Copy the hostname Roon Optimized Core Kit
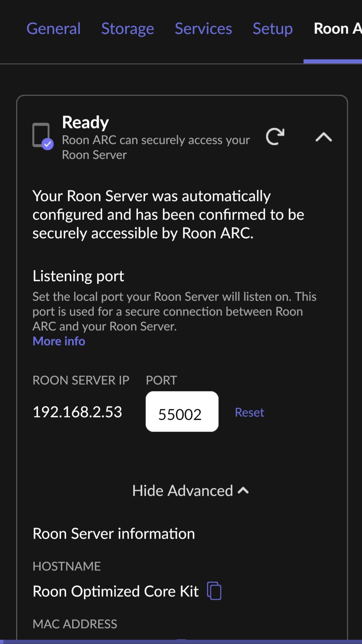Viewport: 362px width, 644px height. 214,591
